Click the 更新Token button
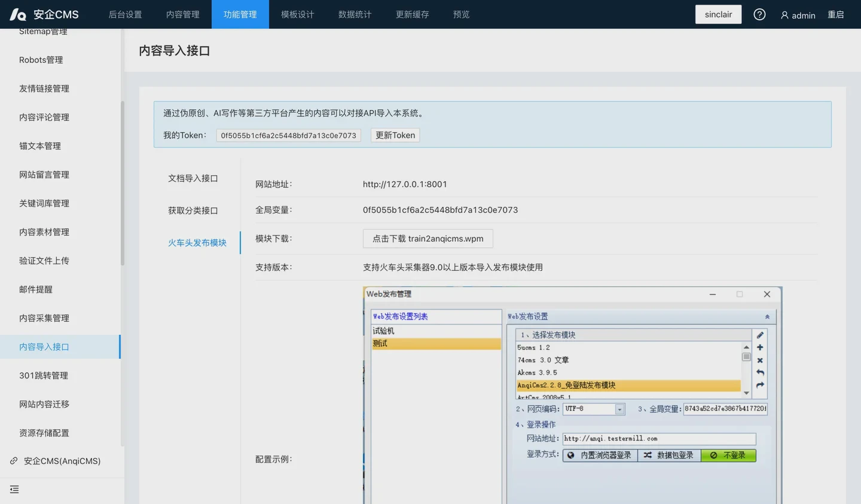861x504 pixels. point(395,135)
